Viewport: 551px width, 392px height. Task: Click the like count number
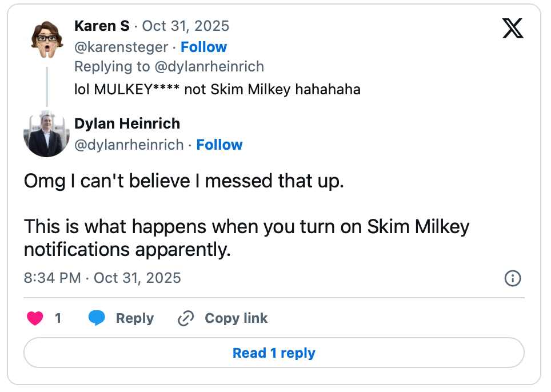point(58,318)
